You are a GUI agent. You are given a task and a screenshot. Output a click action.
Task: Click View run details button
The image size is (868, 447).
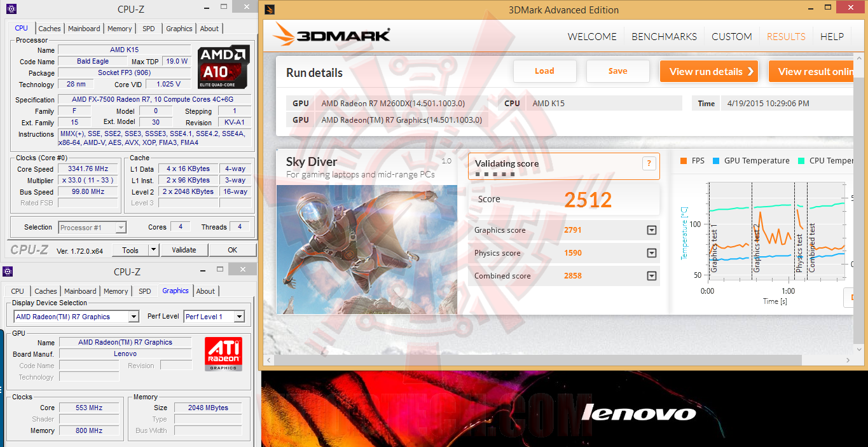click(x=710, y=71)
